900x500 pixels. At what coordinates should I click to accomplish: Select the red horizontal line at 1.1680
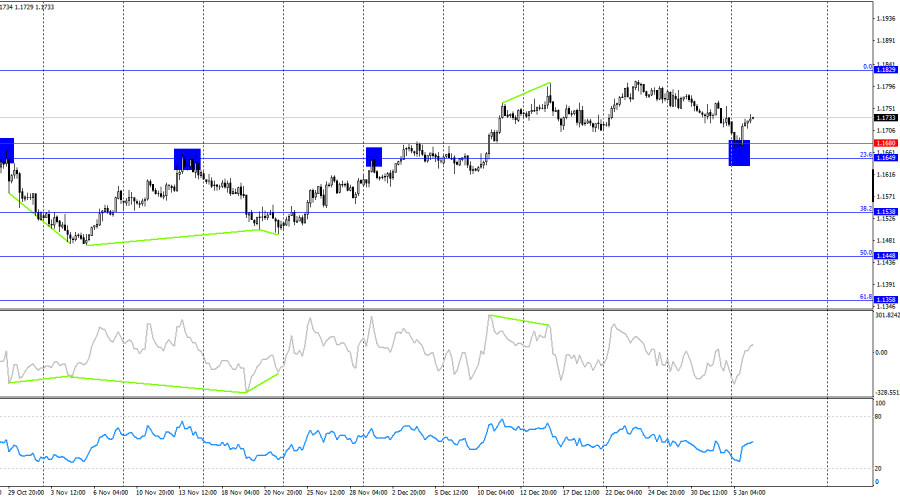(436, 144)
